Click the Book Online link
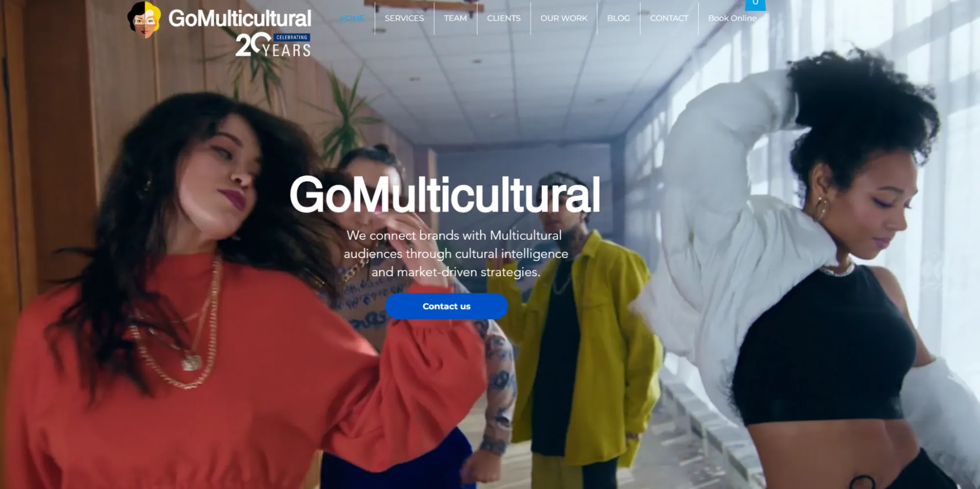Screen dimensions: 980x489 pos(732,18)
